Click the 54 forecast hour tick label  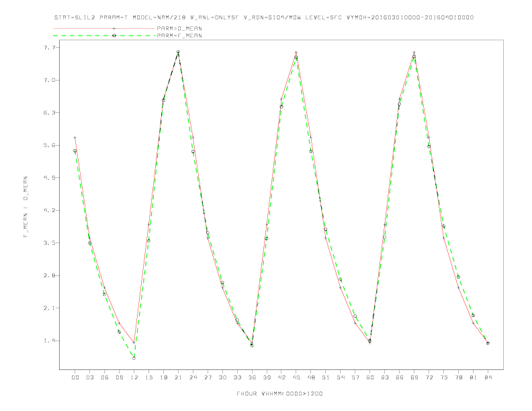point(341,377)
